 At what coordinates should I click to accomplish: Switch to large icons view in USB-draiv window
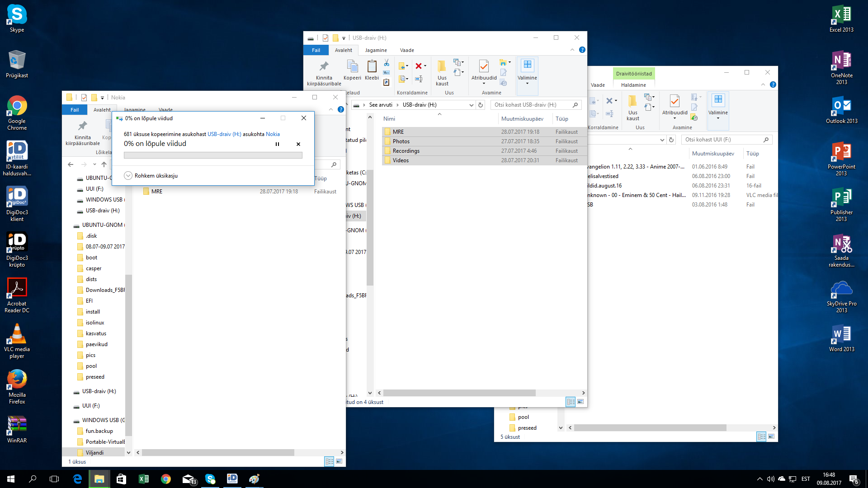[x=580, y=402]
